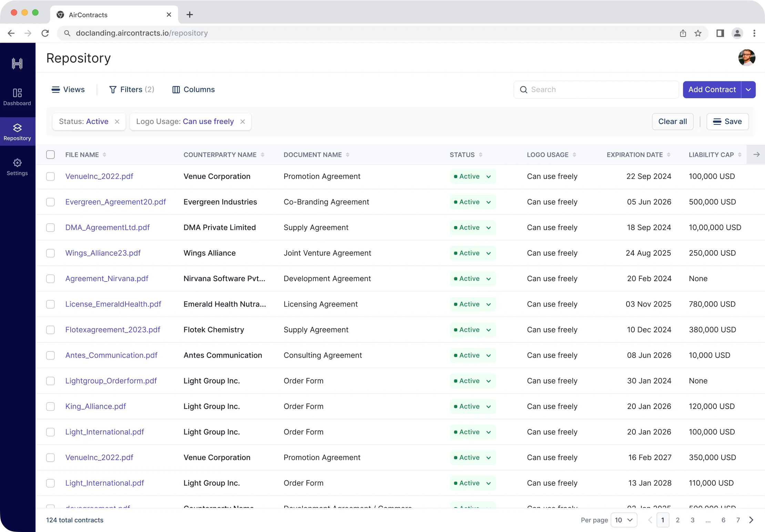Click the user profile avatar
The height and width of the screenshot is (532, 765).
point(747,58)
